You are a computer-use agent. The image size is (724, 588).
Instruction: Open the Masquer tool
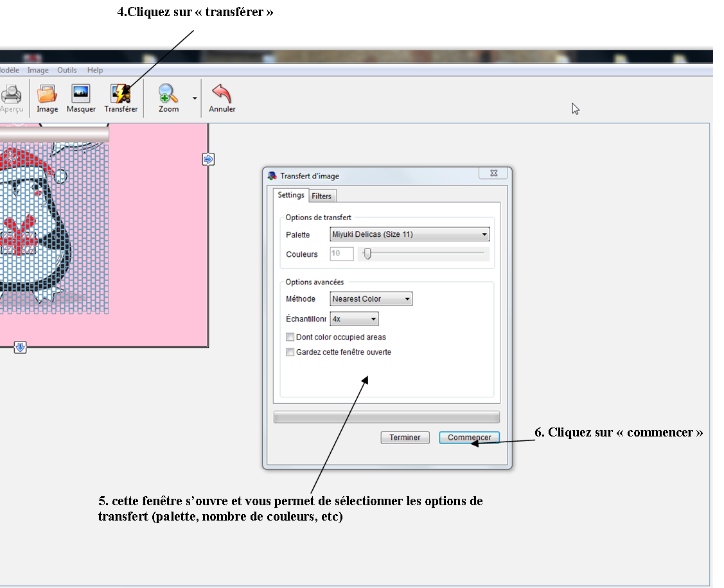point(81,95)
